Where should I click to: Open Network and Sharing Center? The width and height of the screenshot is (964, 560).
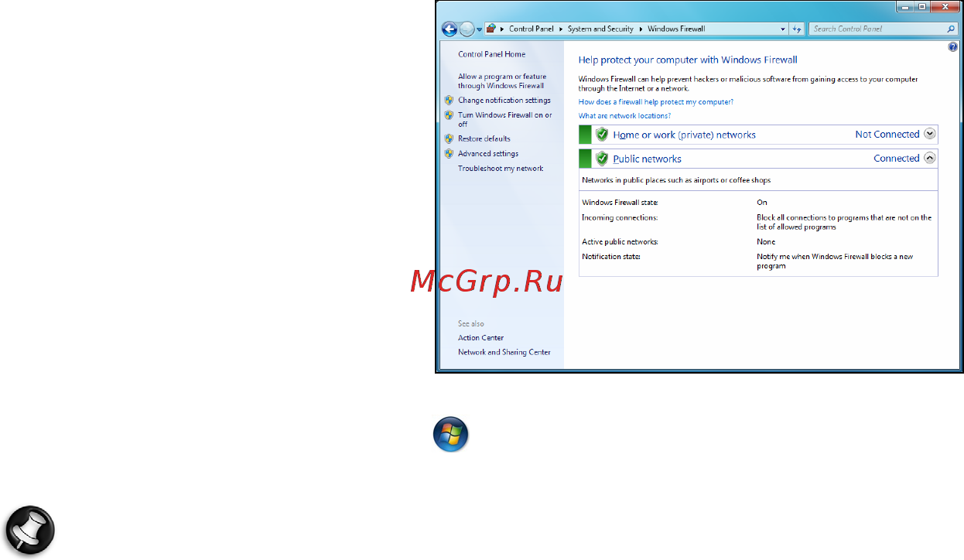tap(504, 352)
